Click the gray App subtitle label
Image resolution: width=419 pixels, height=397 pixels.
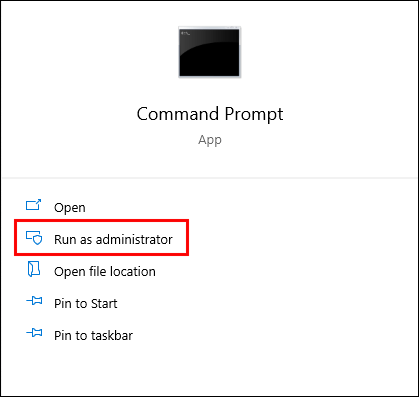coord(210,140)
